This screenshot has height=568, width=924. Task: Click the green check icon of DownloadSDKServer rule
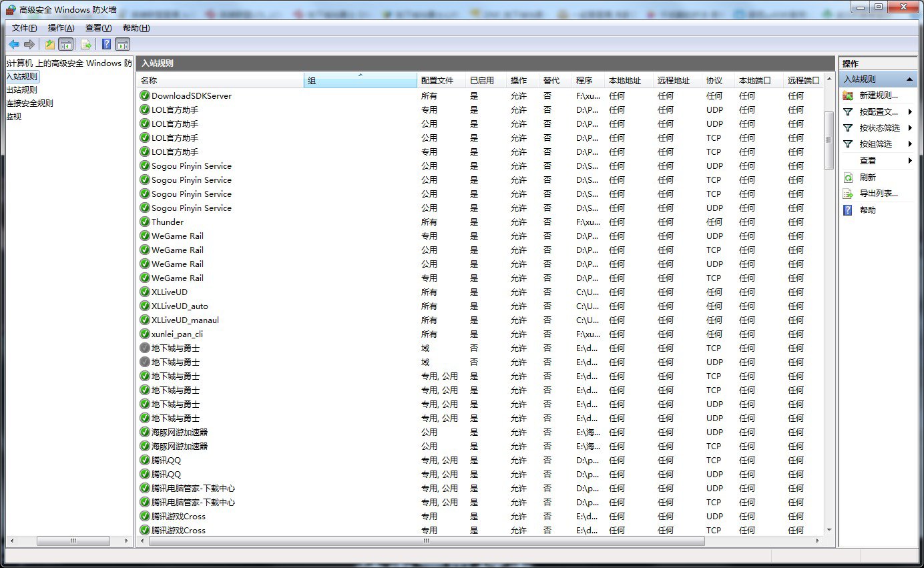(145, 95)
